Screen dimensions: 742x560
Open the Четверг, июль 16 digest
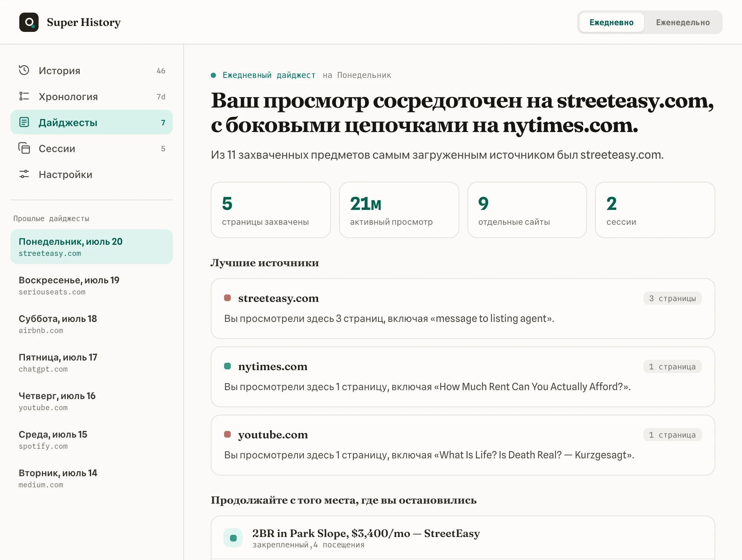(x=92, y=401)
